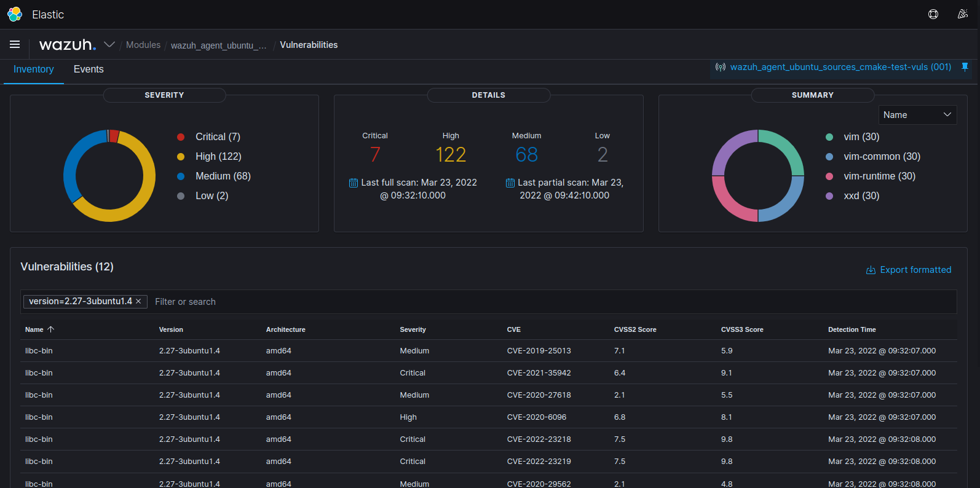Unpin the agent with pin icon
Viewport: 980px width, 488px height.
click(x=965, y=67)
